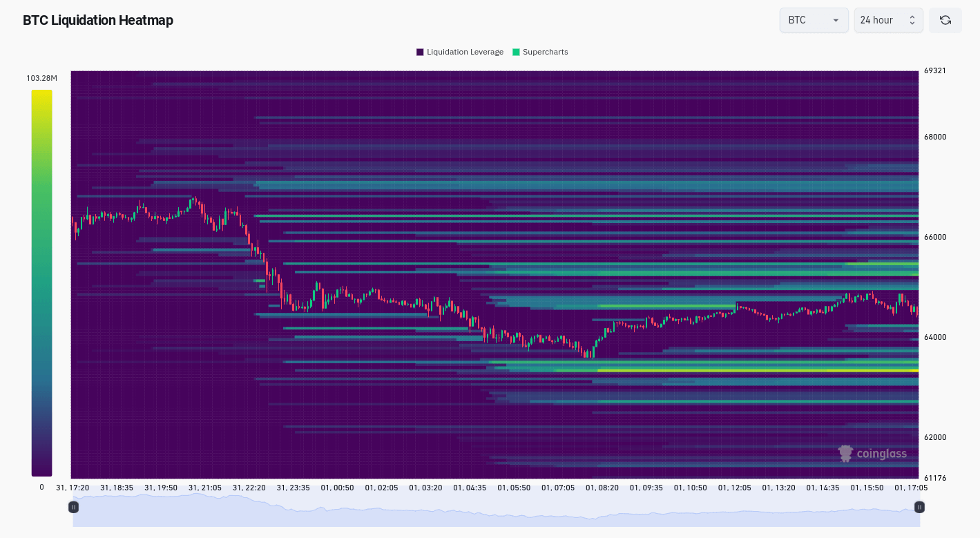The image size is (980, 538).
Task: Click the coinglass watermark logo
Action: click(x=872, y=454)
